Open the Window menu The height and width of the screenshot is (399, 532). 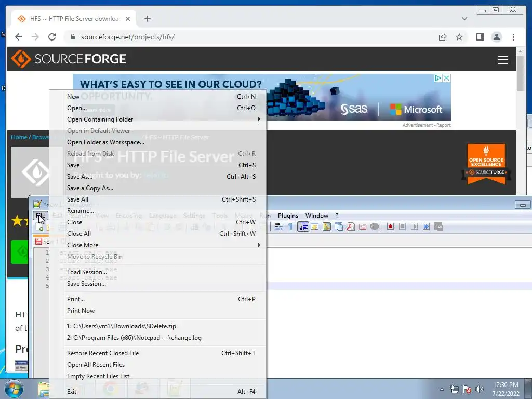pyautogui.click(x=317, y=216)
